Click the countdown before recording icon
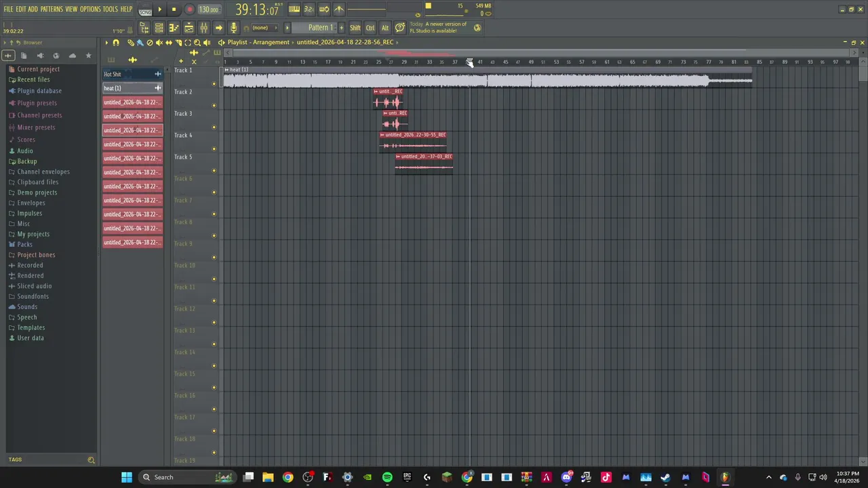 click(x=309, y=9)
